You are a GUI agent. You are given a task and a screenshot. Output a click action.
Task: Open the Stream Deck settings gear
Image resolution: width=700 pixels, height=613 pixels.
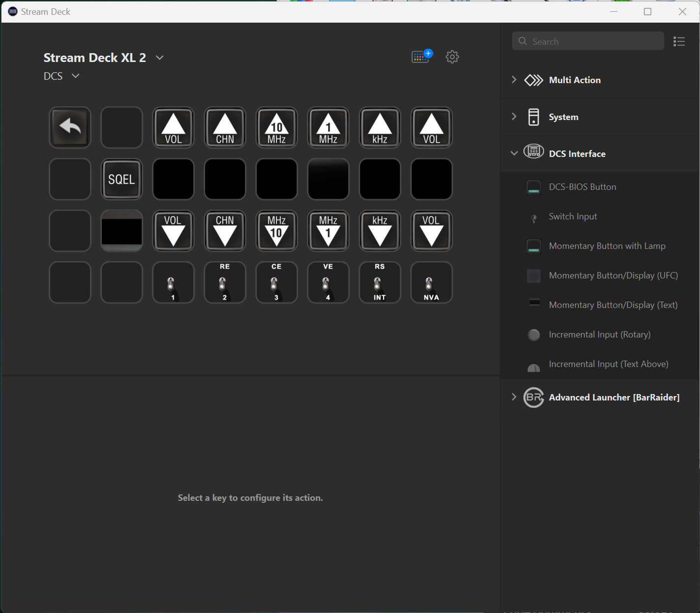[x=452, y=57]
